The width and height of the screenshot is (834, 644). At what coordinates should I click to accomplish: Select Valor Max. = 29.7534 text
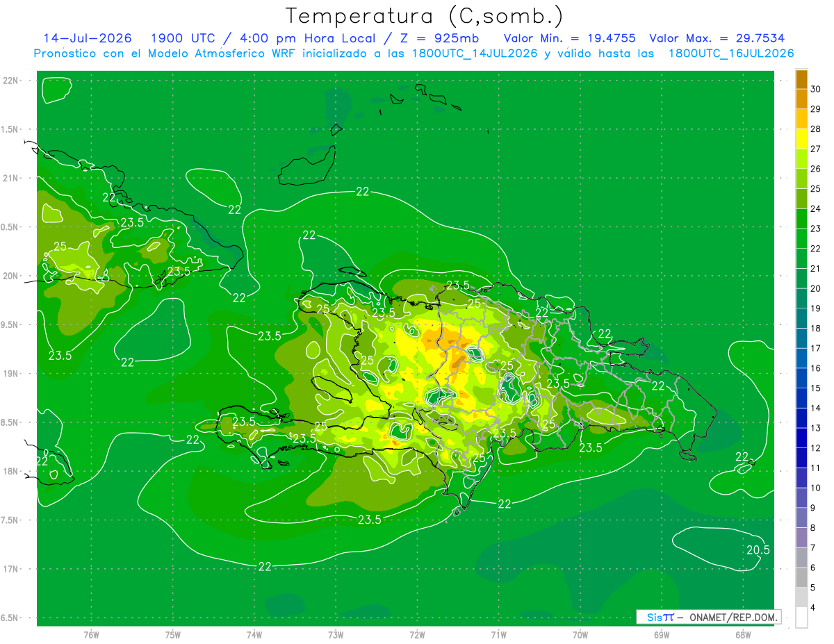[717, 38]
